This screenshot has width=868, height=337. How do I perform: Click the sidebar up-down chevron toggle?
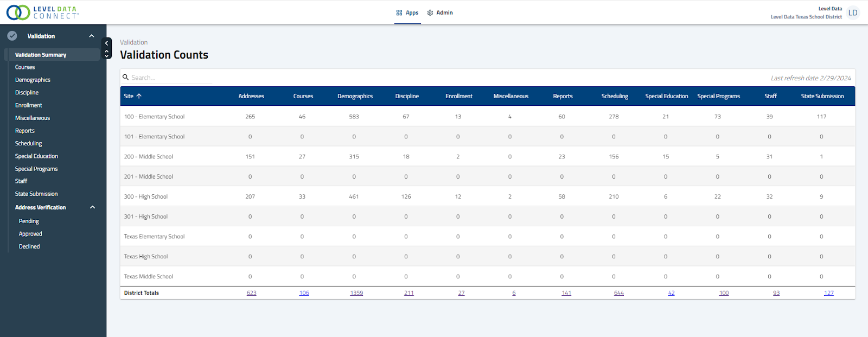tap(107, 53)
